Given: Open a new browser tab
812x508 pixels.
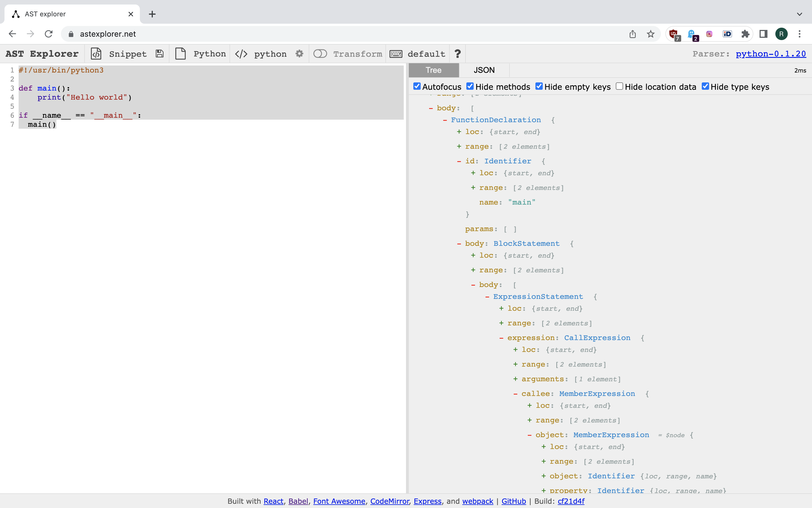Looking at the screenshot, I should (152, 14).
